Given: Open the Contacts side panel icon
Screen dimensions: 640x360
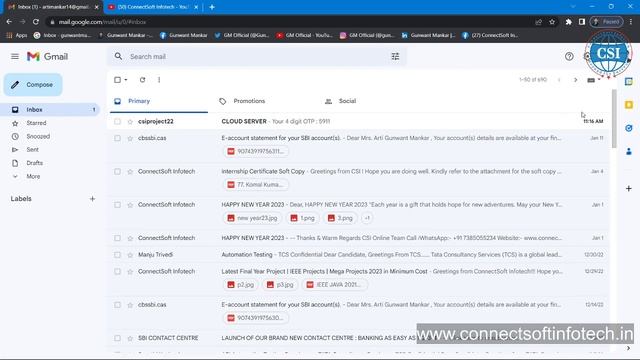Looking at the screenshot, I should point(629,151).
